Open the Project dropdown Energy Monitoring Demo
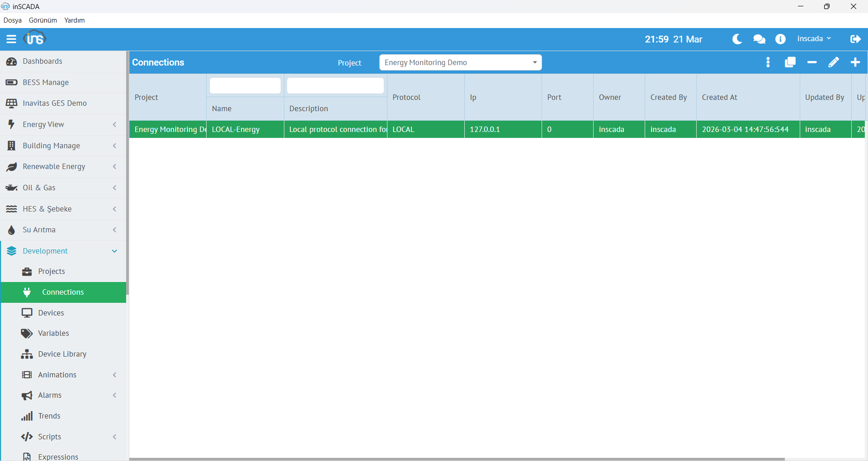Image resolution: width=868 pixels, height=461 pixels. 460,62
